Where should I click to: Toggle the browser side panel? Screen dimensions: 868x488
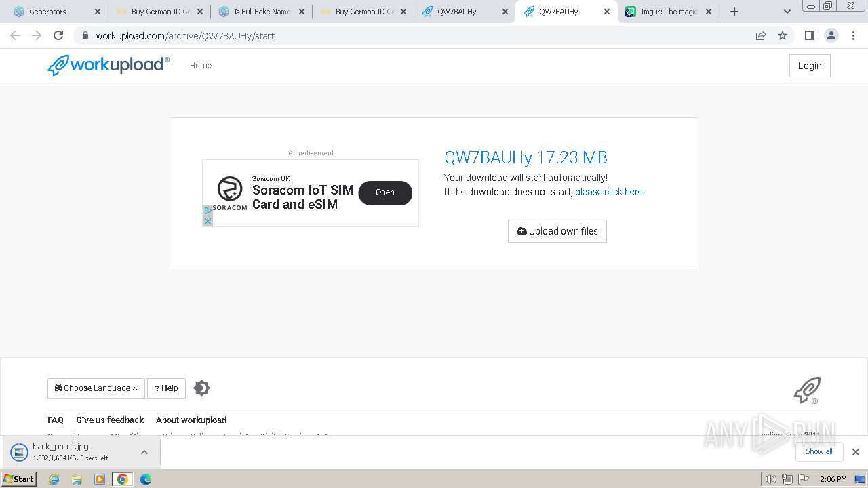pyautogui.click(x=810, y=35)
